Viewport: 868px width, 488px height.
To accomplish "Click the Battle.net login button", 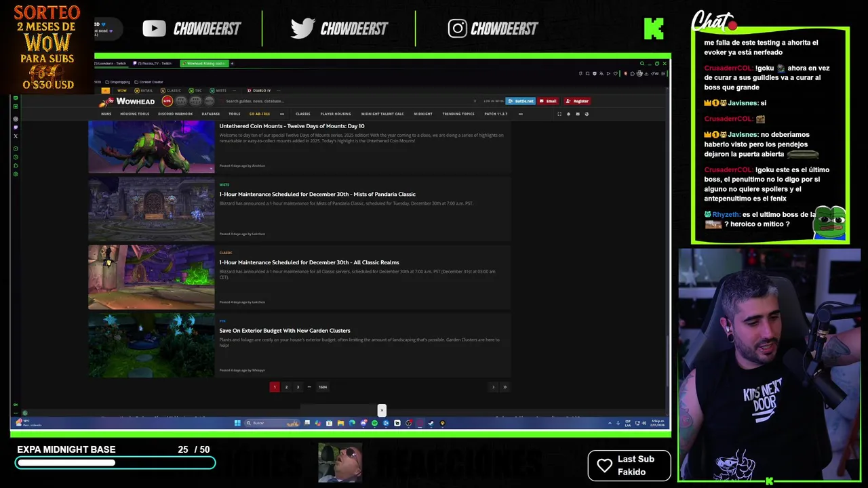I will click(520, 101).
